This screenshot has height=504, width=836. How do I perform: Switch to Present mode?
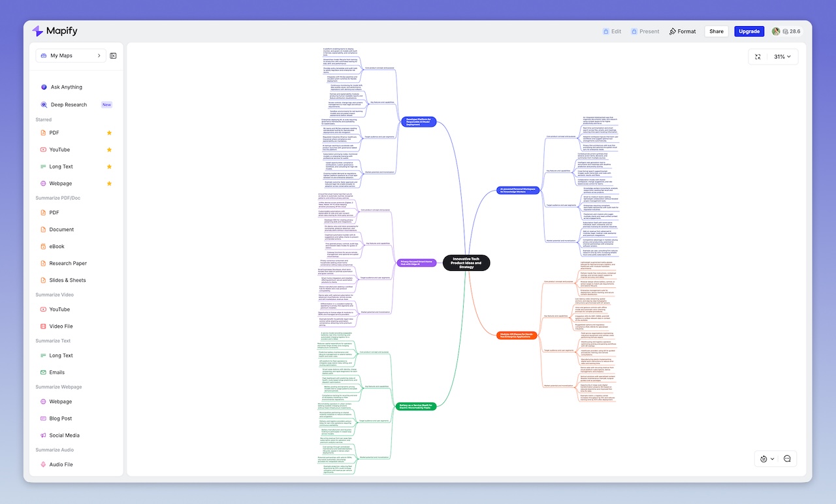[x=645, y=31]
